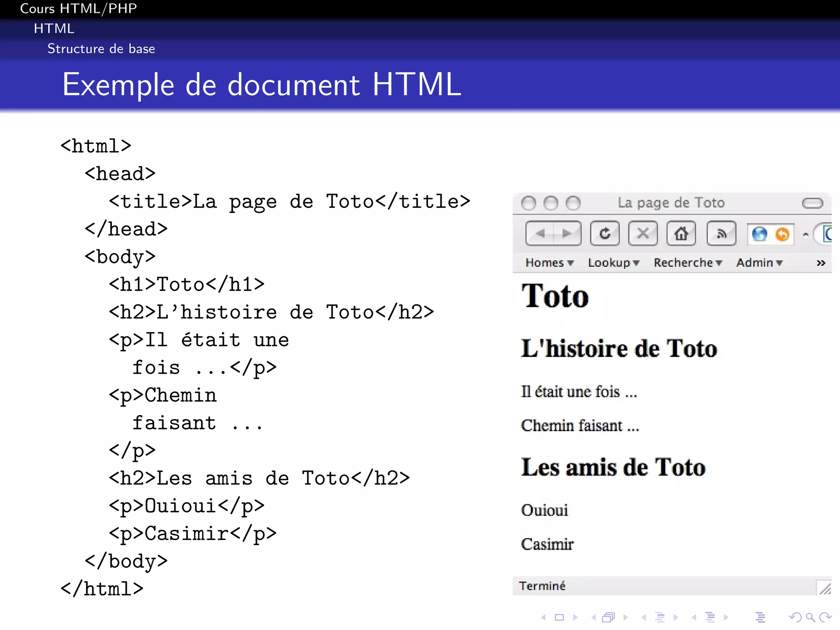Click the Terminé status bar text
The image size is (840, 630).
tap(542, 586)
